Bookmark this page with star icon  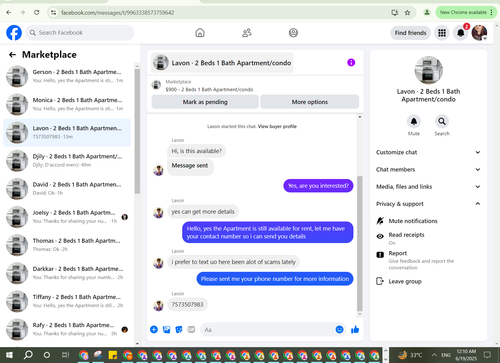pos(407,13)
